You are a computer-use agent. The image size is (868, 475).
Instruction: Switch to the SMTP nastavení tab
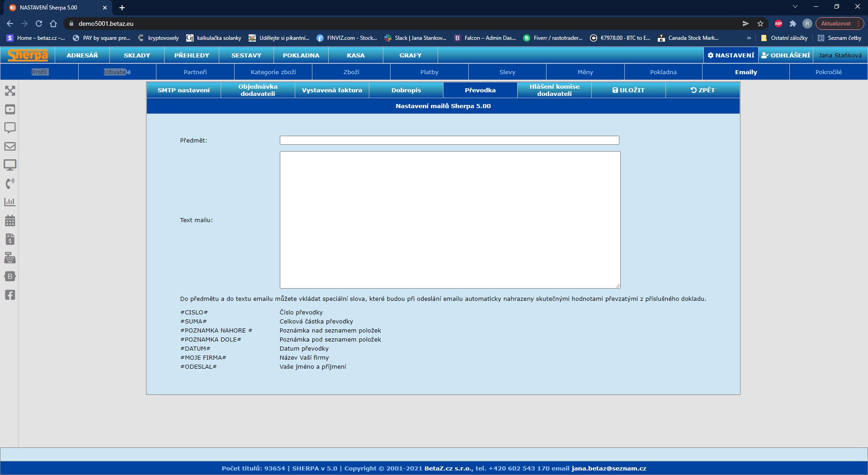(x=184, y=90)
